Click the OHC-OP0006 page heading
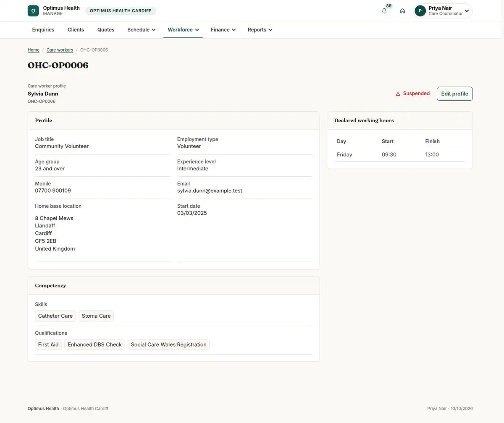 point(58,65)
